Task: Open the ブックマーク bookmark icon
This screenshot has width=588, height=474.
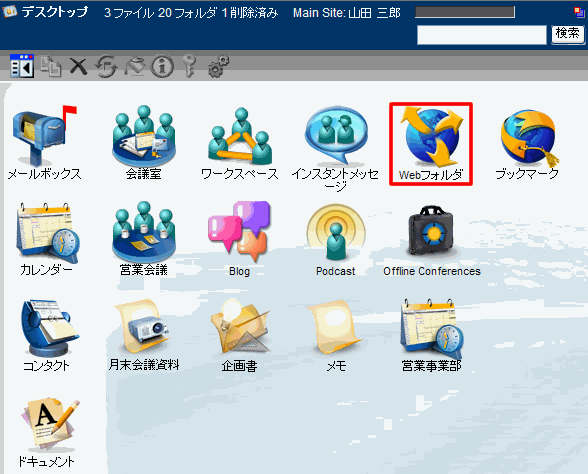Action: pos(528,137)
